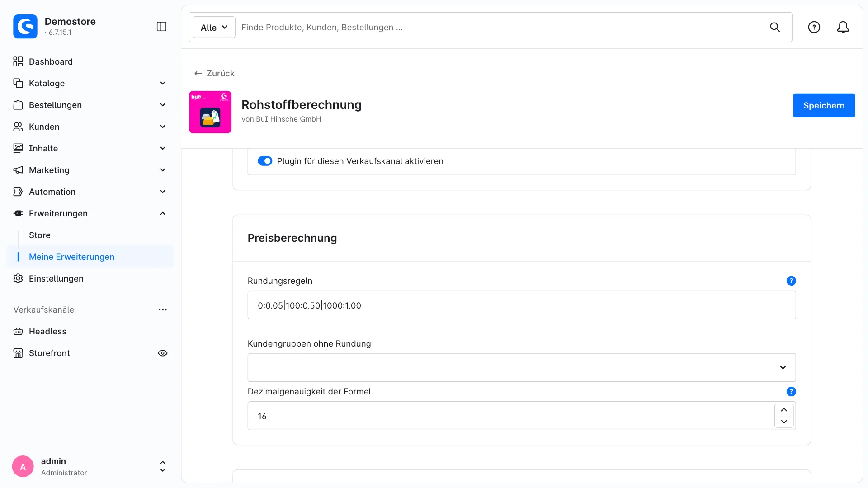Click the Headless basket icon
The image size is (868, 488).
click(x=18, y=331)
